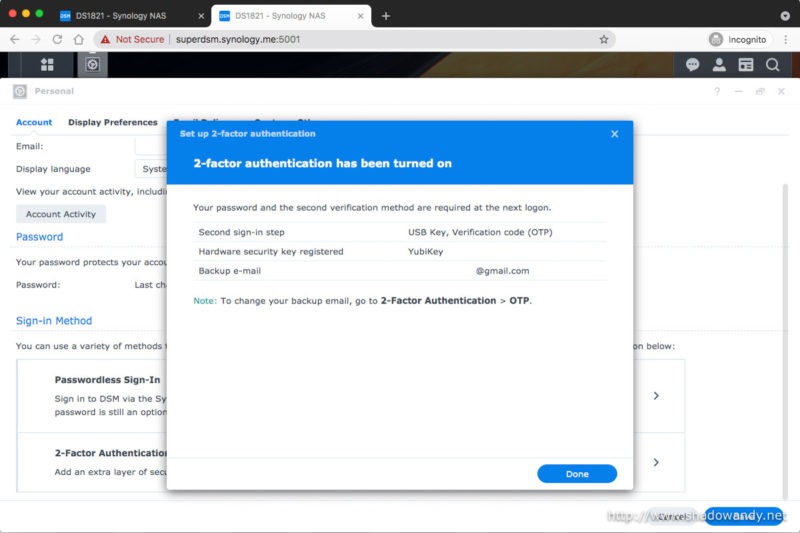800x533 pixels.
Task: Open the Chrome three-dot menu
Action: [786, 39]
